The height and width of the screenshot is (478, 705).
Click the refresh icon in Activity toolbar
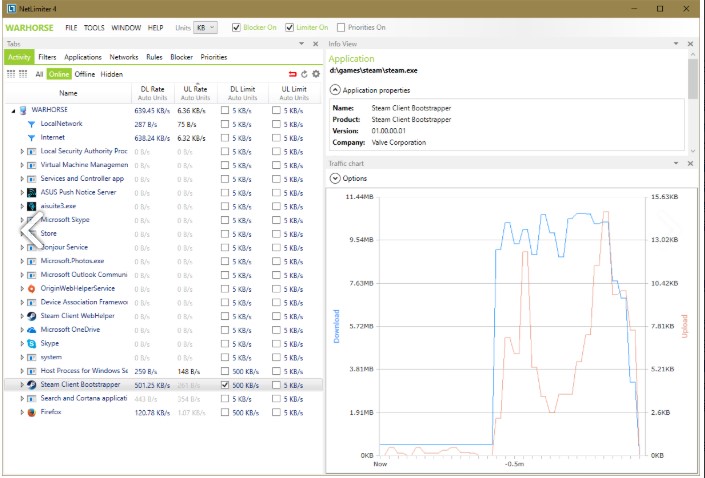pos(304,74)
